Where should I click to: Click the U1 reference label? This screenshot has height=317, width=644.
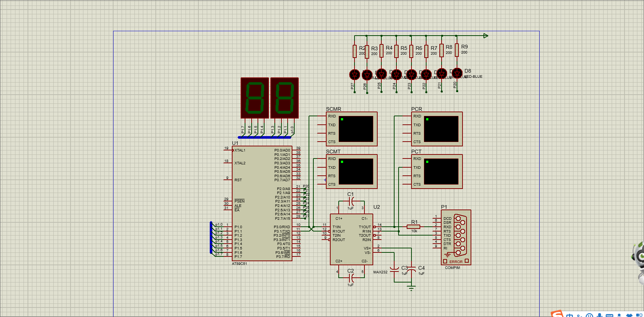(235, 143)
